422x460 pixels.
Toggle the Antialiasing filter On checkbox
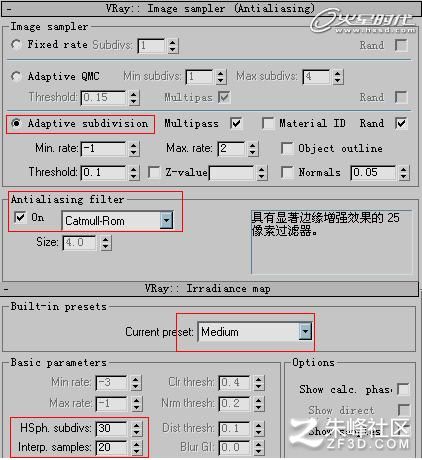tap(20, 218)
